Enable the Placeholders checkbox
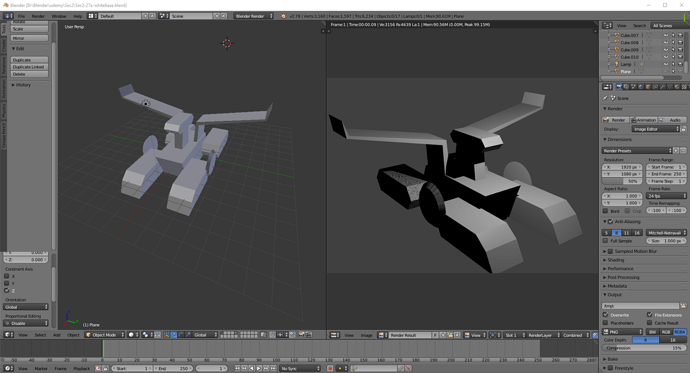 pos(606,322)
